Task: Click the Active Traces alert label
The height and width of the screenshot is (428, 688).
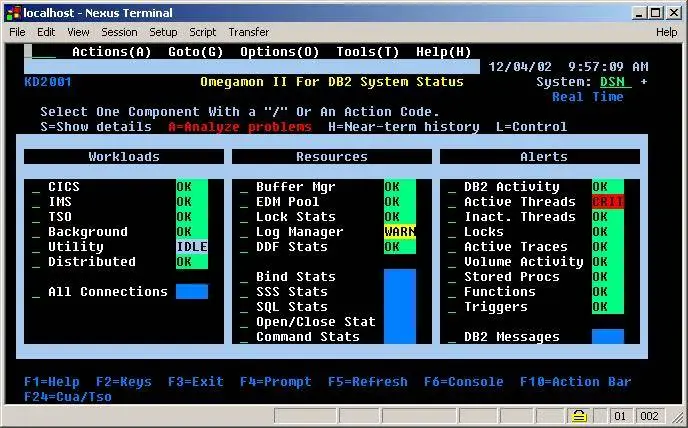Action: pos(516,247)
